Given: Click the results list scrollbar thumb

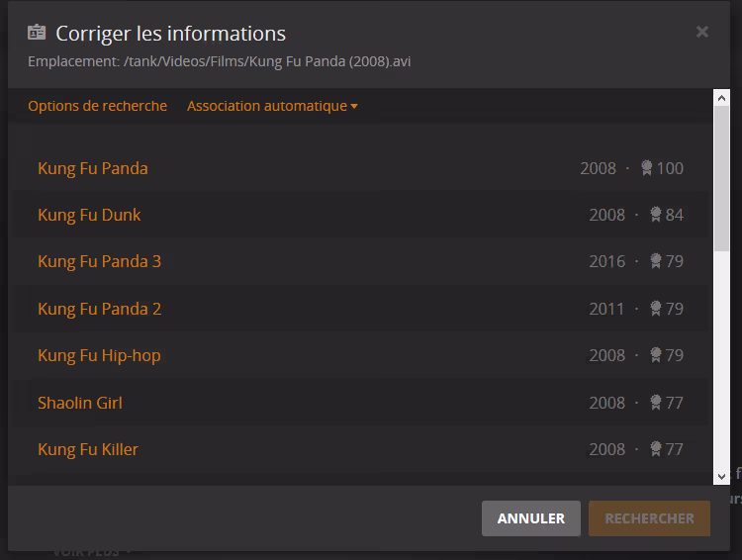Looking at the screenshot, I should 721,178.
